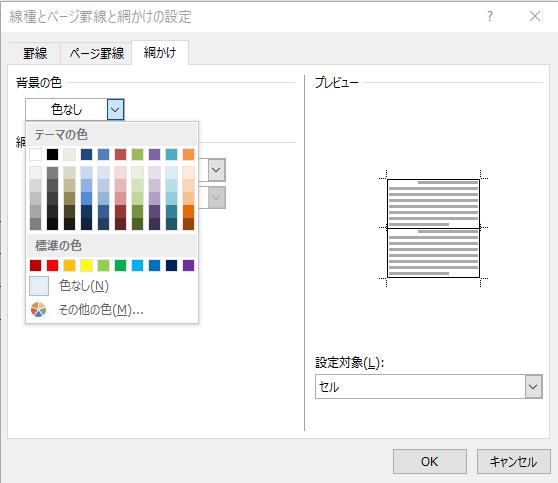Open the 背景の色 dropdown arrow

[115, 110]
